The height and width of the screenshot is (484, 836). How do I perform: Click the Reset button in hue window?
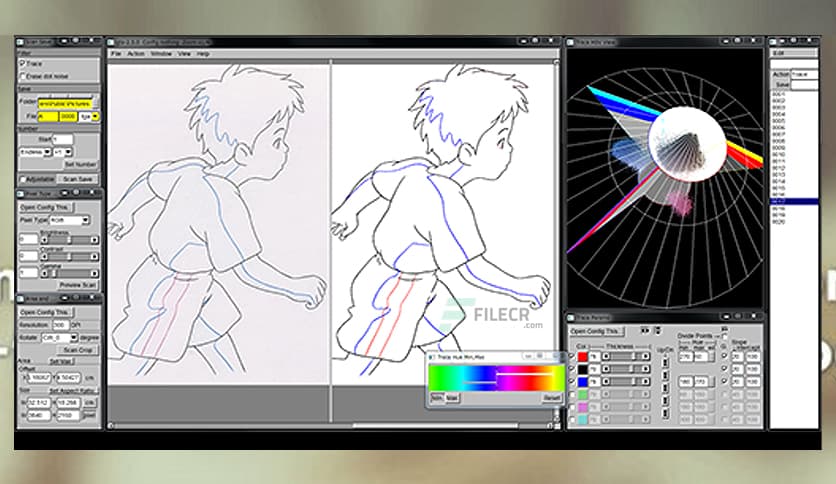point(551,398)
